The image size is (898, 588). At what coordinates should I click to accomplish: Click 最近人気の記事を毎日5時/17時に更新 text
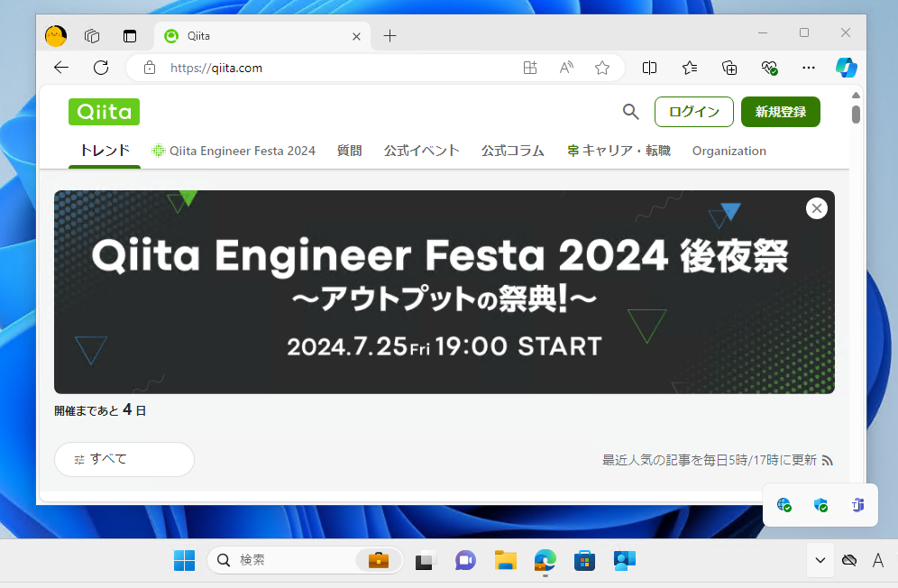[709, 460]
